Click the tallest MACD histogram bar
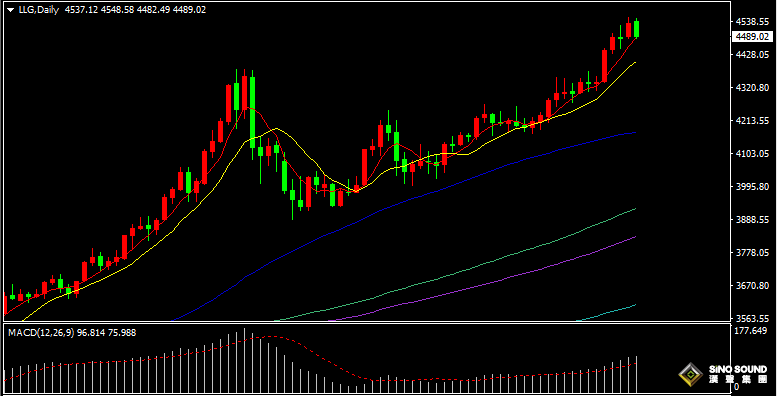 pos(244,357)
